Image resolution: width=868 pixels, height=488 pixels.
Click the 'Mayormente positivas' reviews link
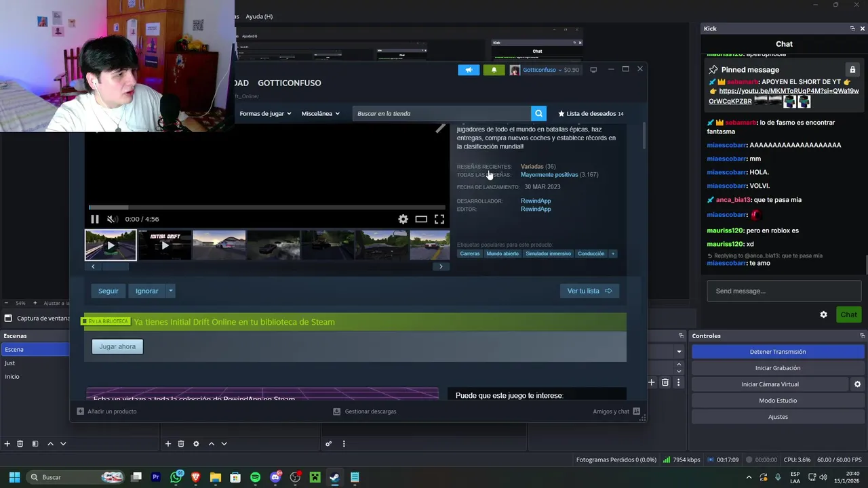pos(549,175)
